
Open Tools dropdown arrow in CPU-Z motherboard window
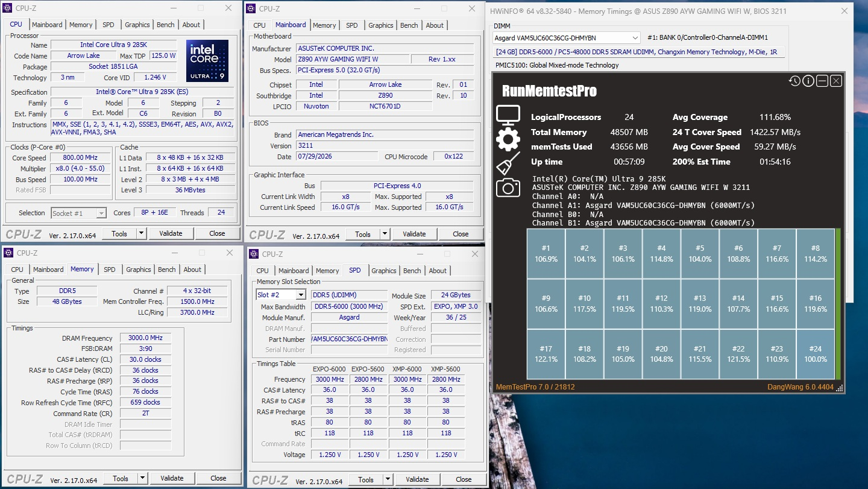tap(385, 234)
